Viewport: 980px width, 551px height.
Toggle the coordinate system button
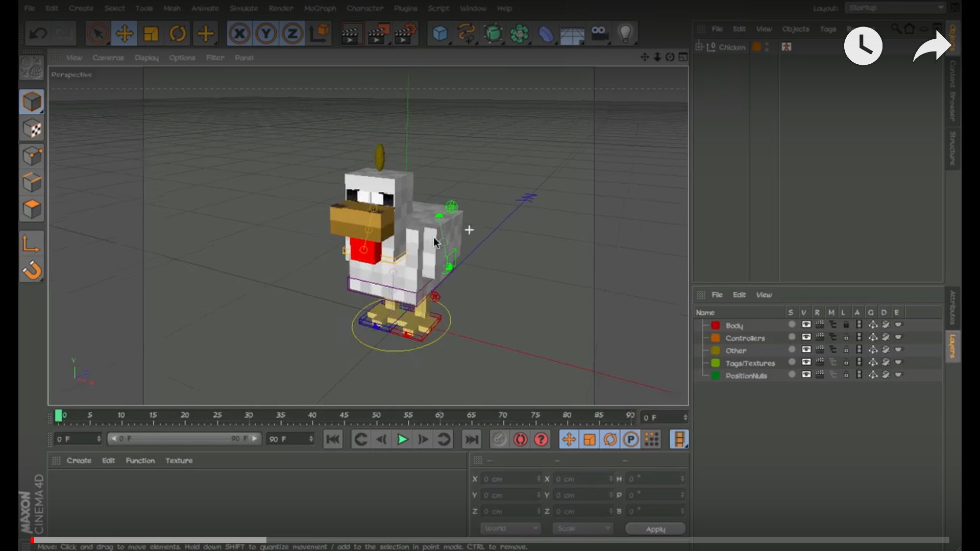[x=320, y=34]
